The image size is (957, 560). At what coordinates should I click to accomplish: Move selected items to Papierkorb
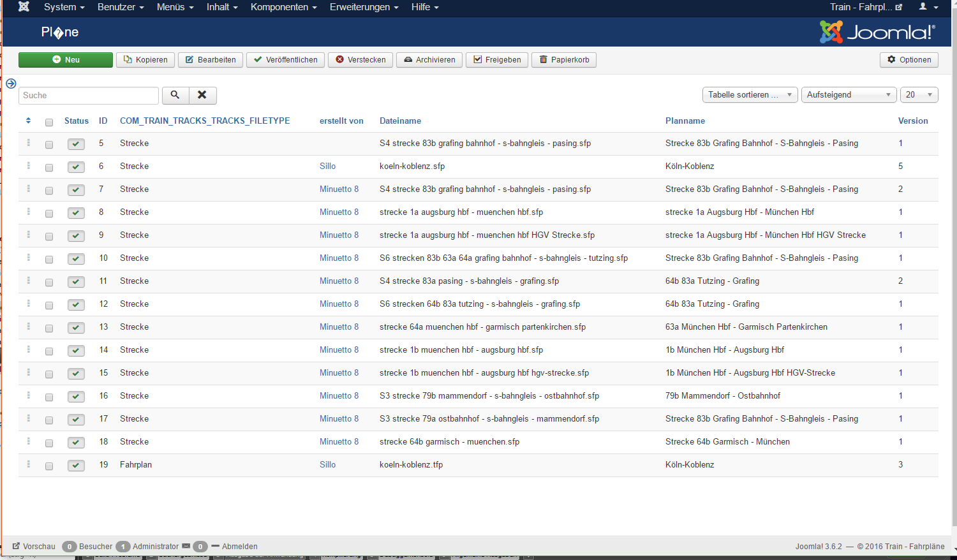[564, 60]
